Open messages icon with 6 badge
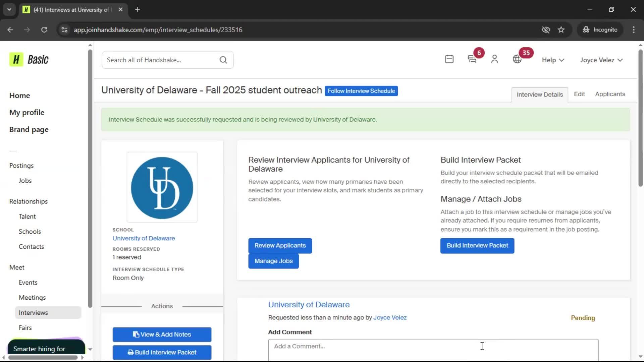This screenshot has height=362, width=644. pos(472,59)
